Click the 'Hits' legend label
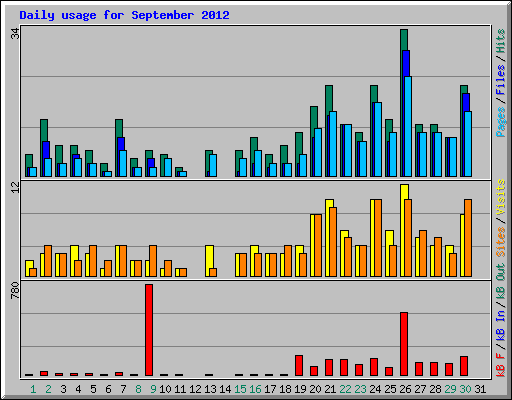Image resolution: width=512 pixels, height=400 pixels. pos(501,41)
